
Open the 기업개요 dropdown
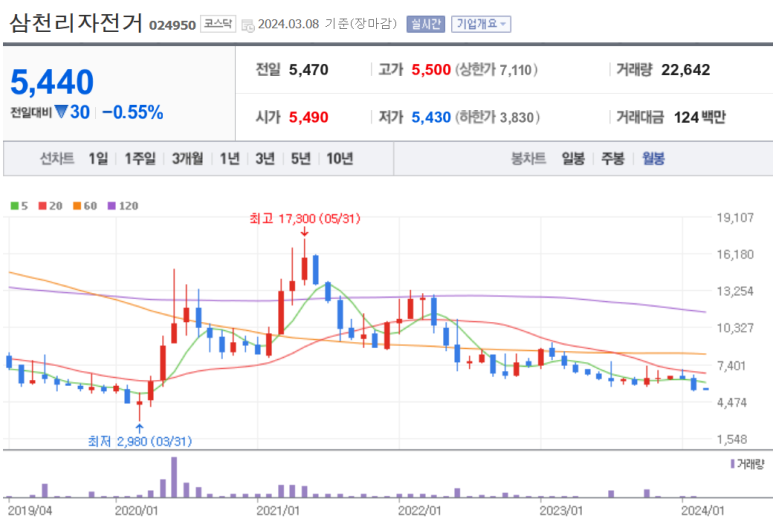(481, 24)
